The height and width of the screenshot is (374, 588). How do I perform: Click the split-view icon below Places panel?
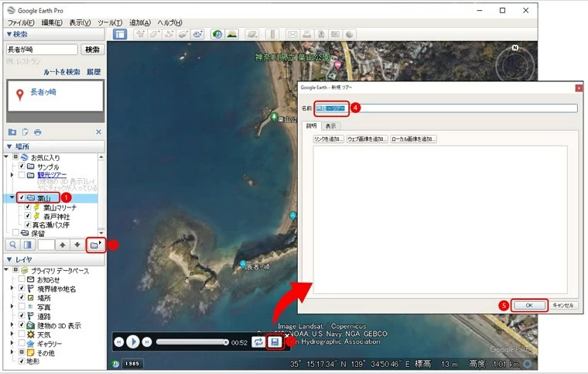(x=28, y=245)
